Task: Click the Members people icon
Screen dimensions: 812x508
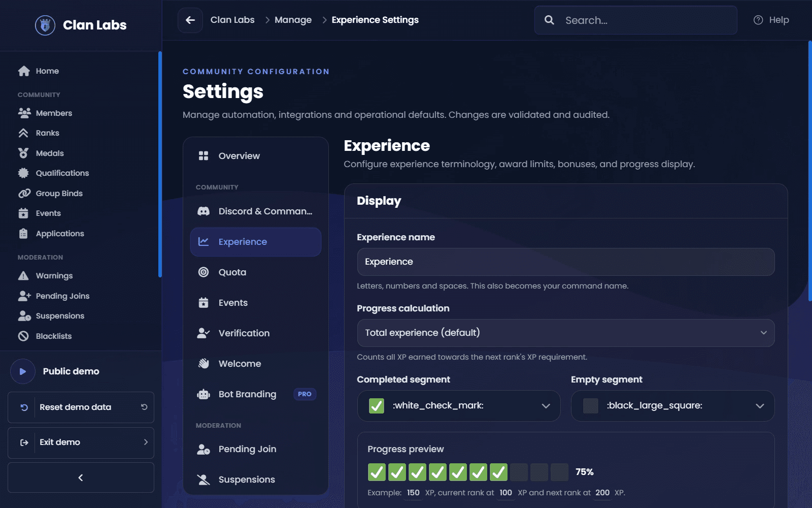Action: point(24,113)
